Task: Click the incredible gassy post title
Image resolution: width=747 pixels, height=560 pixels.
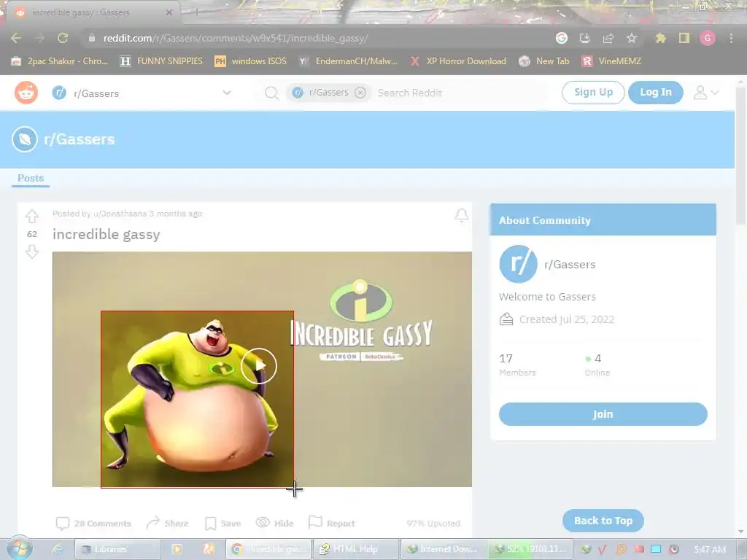Action: pos(107,234)
